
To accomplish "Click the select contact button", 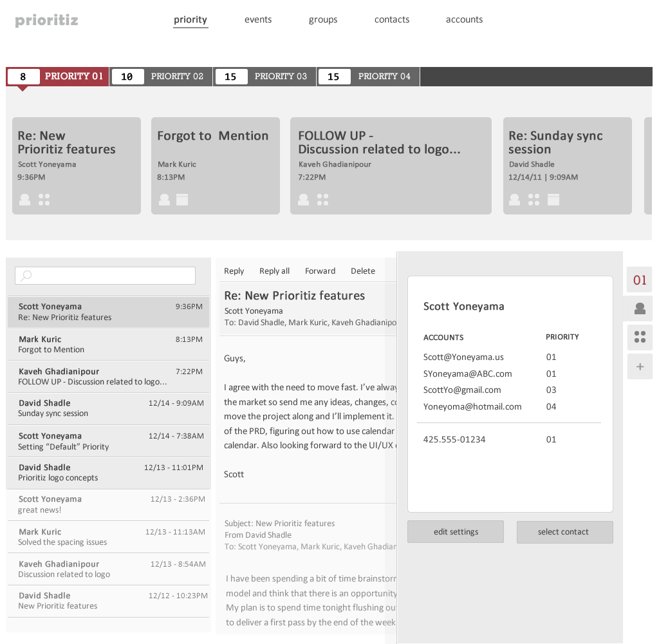I will [x=565, y=532].
